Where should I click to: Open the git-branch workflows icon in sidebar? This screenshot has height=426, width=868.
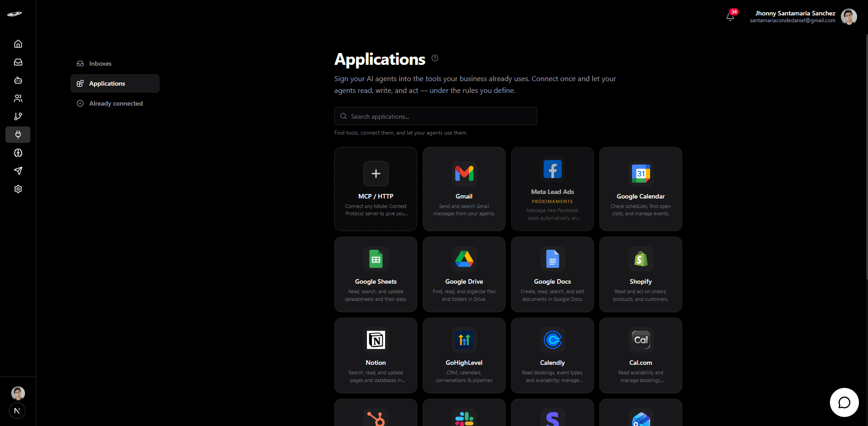click(18, 116)
